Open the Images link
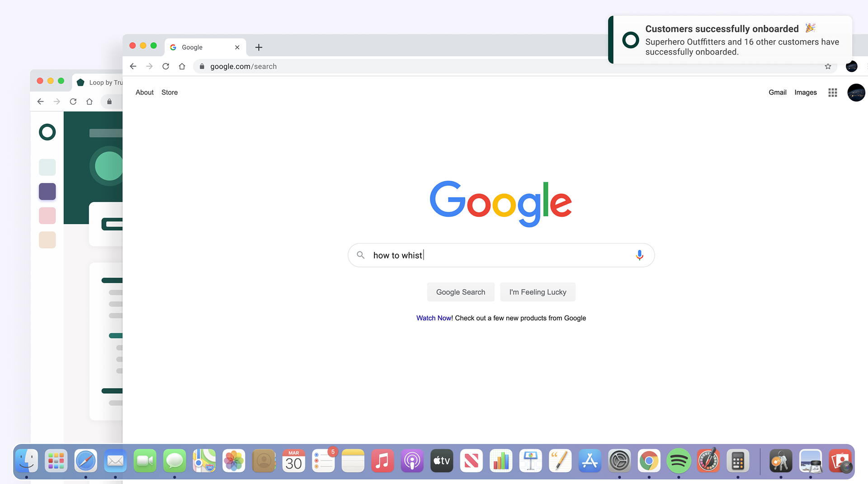Viewport: 868px width, 484px height. [806, 92]
